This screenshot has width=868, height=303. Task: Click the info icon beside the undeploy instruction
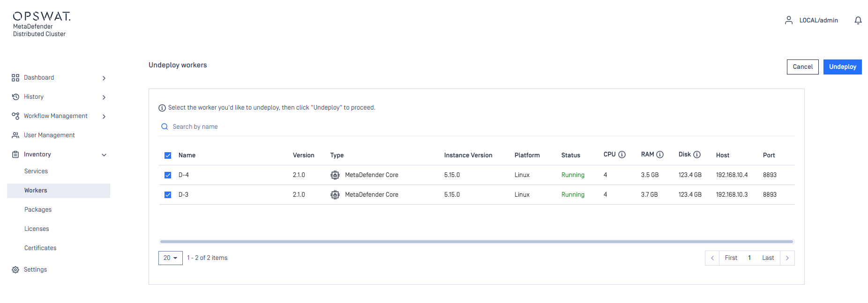click(162, 108)
